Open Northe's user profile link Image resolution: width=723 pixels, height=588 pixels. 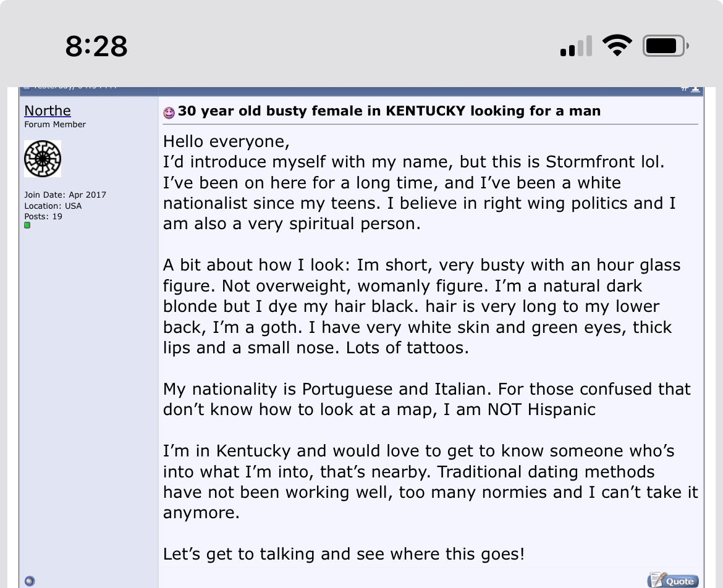[48, 111]
